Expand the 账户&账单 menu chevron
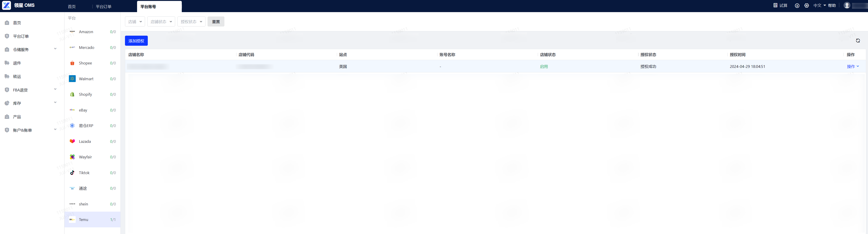The width and height of the screenshot is (868, 234). point(55,129)
